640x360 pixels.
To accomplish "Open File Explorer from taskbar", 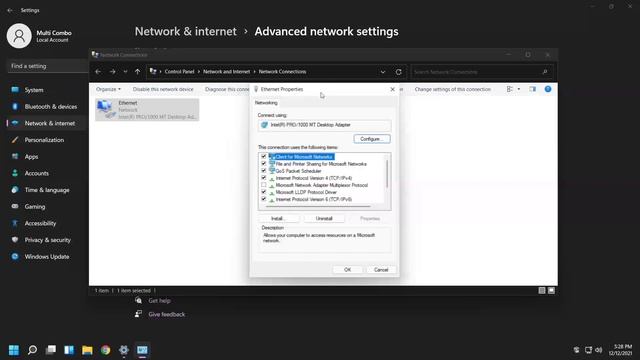I will (x=87, y=350).
